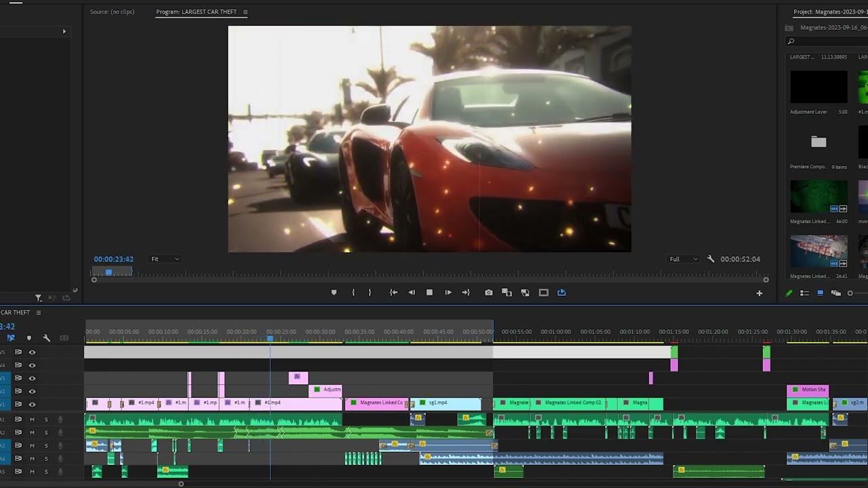
Task: Toggle project writable green pencil icon
Action: 789,293
